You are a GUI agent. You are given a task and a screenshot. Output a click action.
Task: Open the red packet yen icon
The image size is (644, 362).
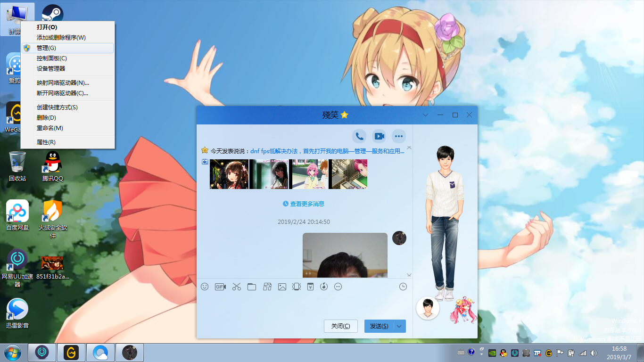tap(310, 287)
